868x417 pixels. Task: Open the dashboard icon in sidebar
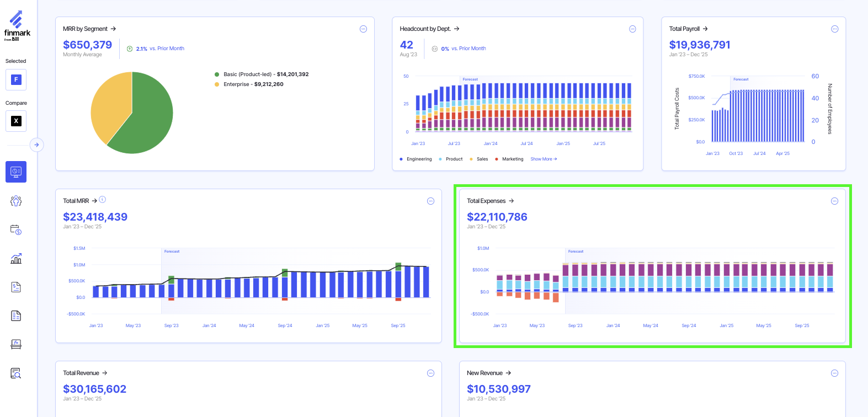coord(16,172)
